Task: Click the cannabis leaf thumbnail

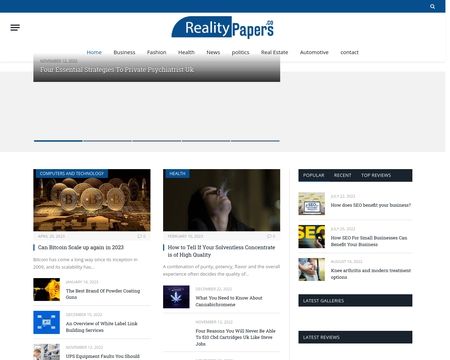Action: (176, 297)
